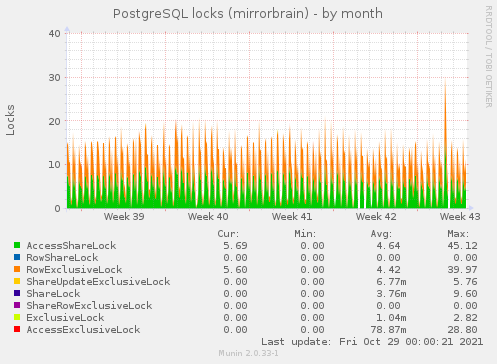
Task: Click the Week 42 x-axis label
Action: tap(376, 217)
